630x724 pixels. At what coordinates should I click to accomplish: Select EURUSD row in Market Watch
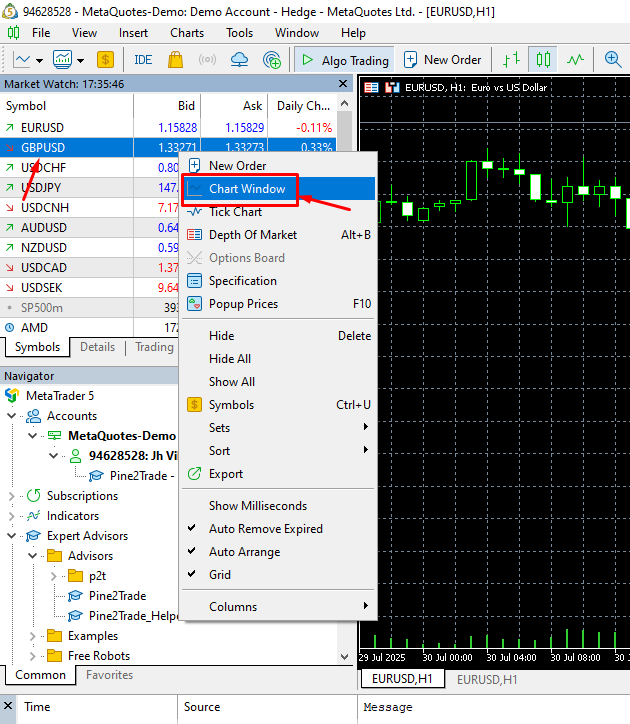click(x=168, y=127)
